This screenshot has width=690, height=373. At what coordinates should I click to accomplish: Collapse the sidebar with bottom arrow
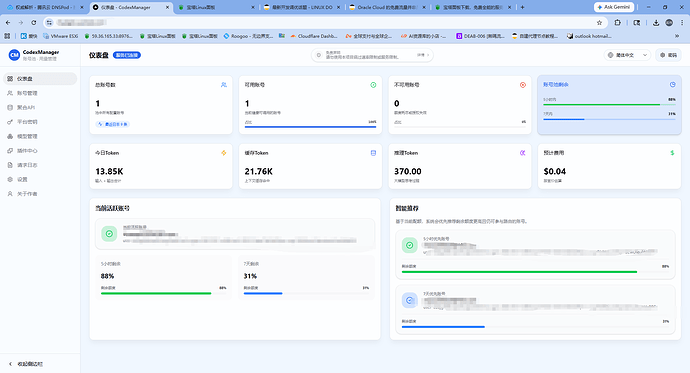tap(11, 364)
